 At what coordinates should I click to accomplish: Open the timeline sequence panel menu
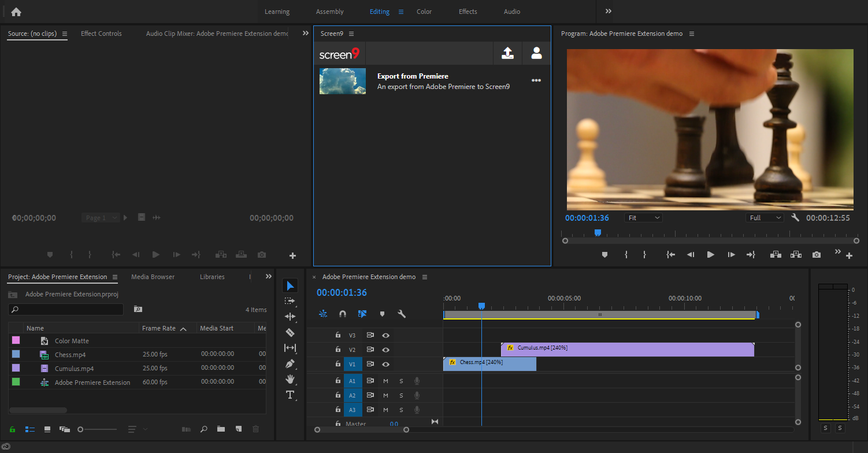click(x=425, y=277)
